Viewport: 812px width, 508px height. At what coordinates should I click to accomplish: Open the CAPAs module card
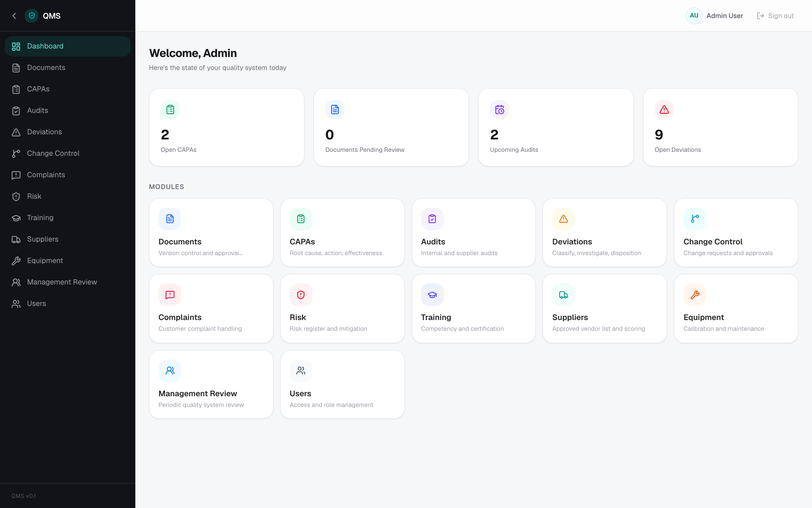[x=342, y=233]
